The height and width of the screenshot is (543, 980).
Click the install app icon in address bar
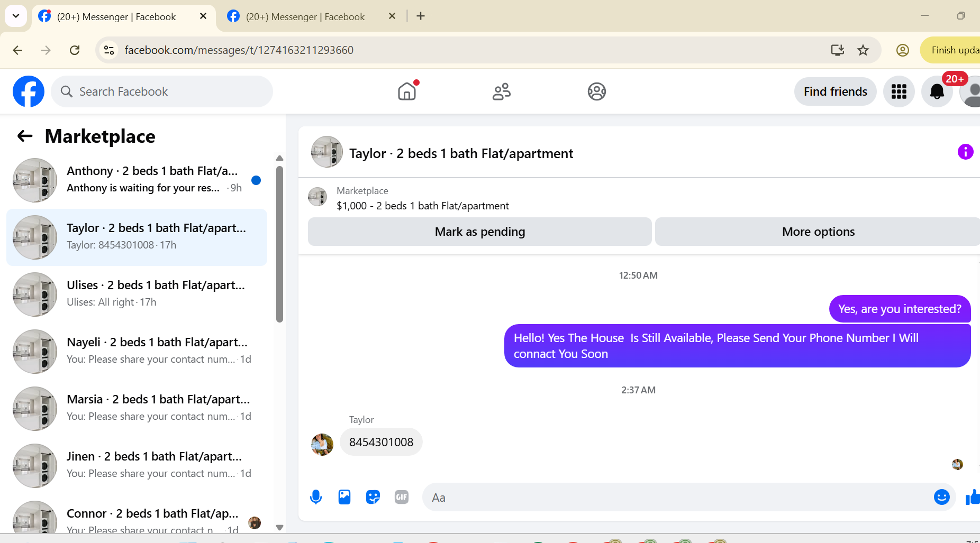837,50
